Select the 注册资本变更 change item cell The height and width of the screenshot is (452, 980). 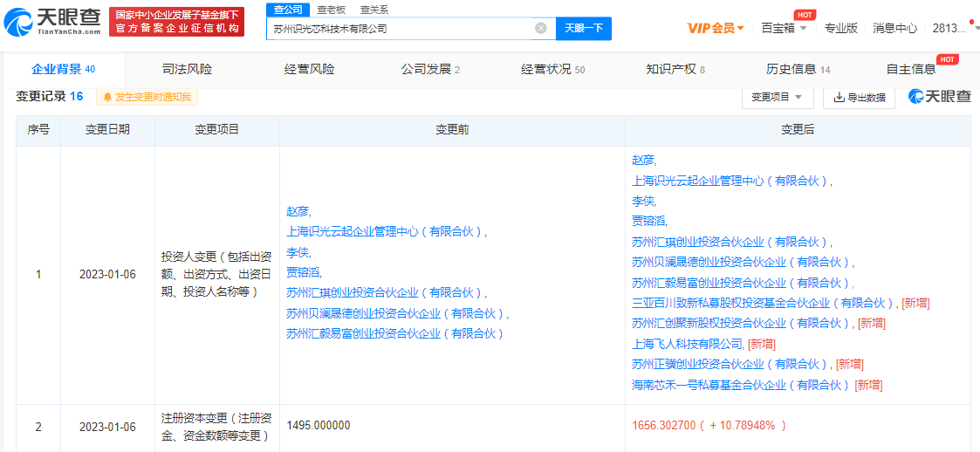tap(217, 427)
